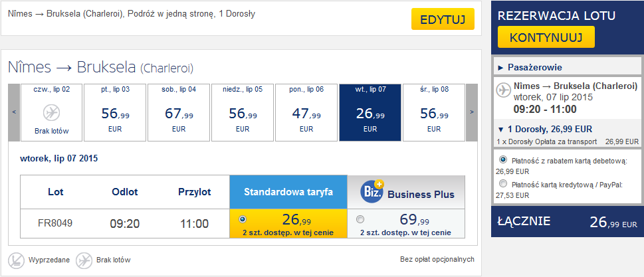Click the KONTYNUUJ button
Viewport: 644px width, 277px height.
pyautogui.click(x=546, y=37)
